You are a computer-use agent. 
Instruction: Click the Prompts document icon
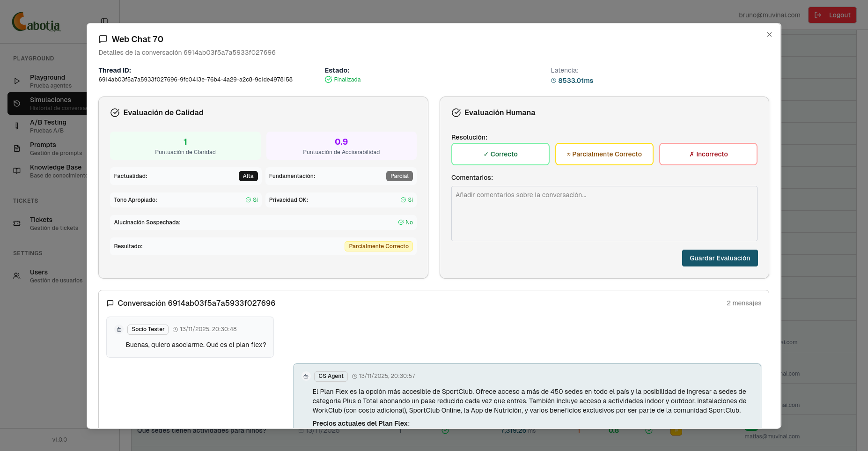coord(17,148)
